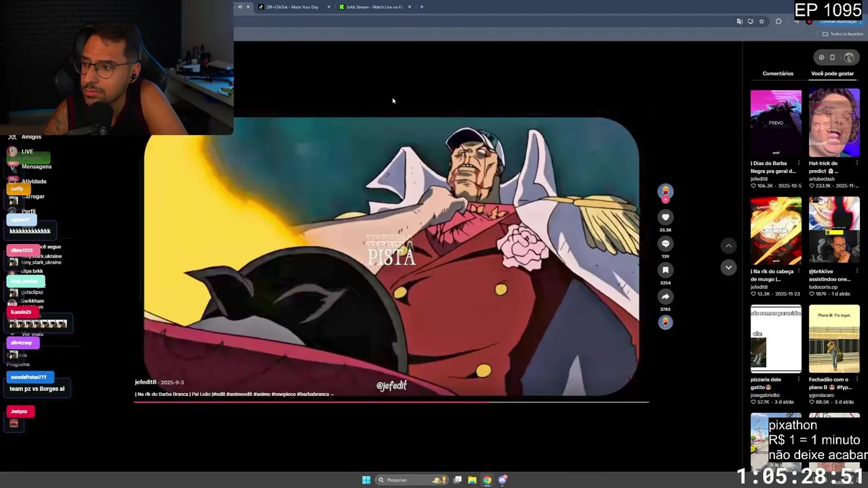The height and width of the screenshot is (488, 868).
Task: Open the TikTok profile avatar at top right
Action: click(849, 58)
